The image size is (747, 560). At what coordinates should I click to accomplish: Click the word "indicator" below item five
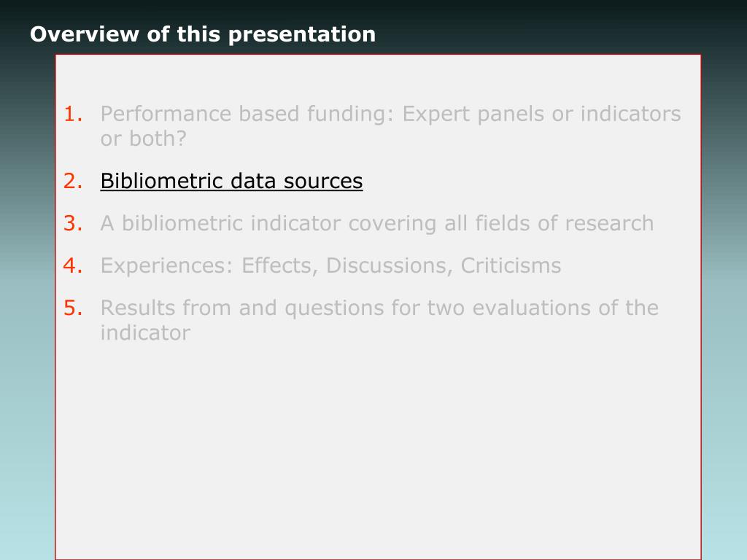(145, 332)
